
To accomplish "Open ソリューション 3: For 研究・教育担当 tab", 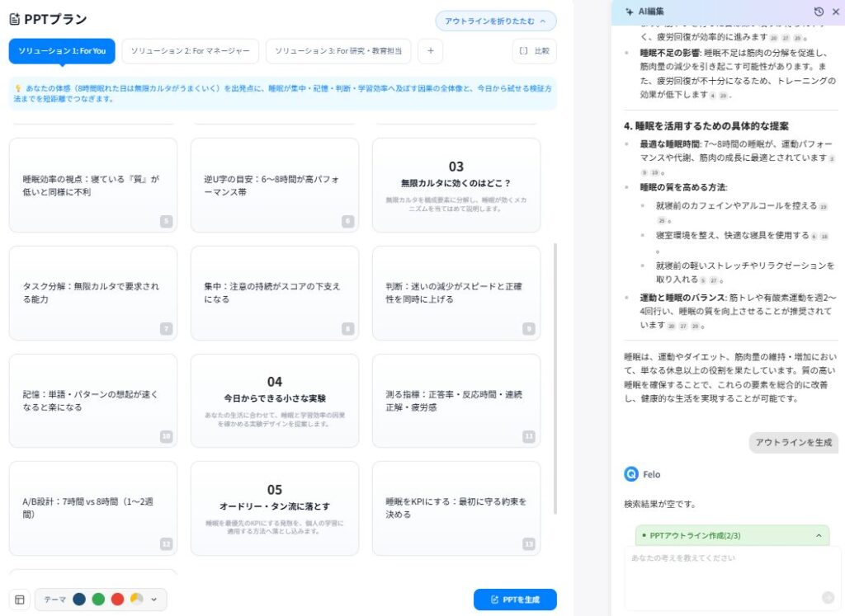I will click(x=338, y=51).
